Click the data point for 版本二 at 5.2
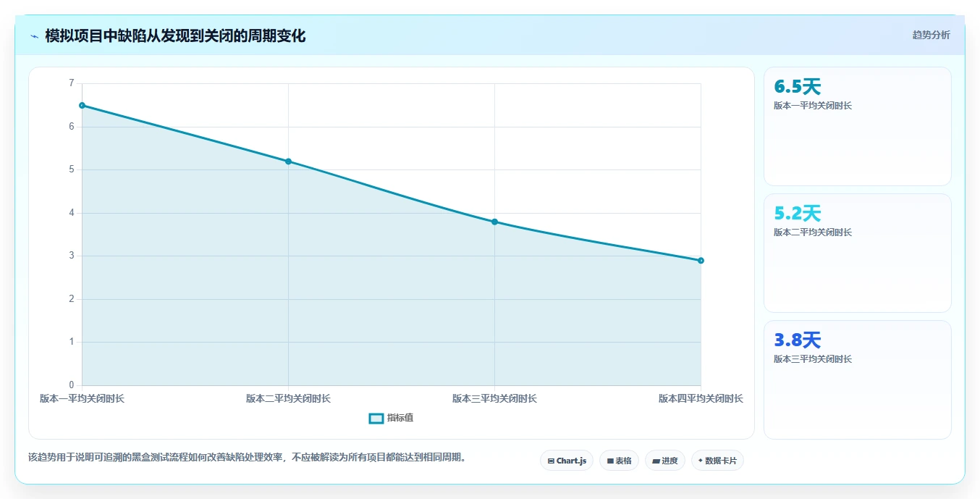This screenshot has width=980, height=499. pos(288,162)
